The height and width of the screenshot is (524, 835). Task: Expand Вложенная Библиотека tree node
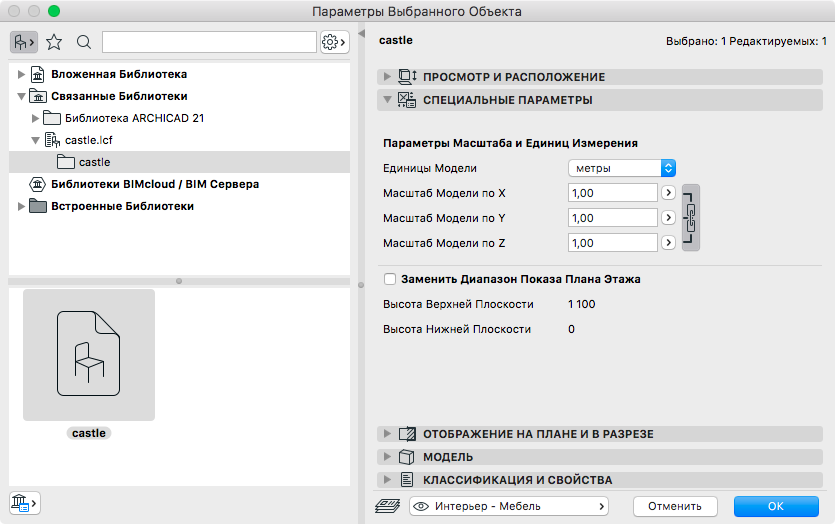point(21,74)
